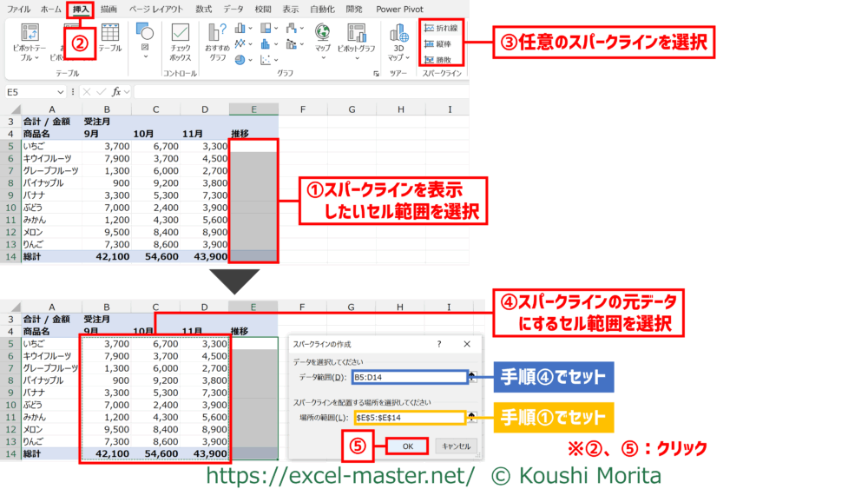The image size is (868, 489).
Task: Select the 勝敗 win/loss sparkline icon
Action: pos(441,59)
